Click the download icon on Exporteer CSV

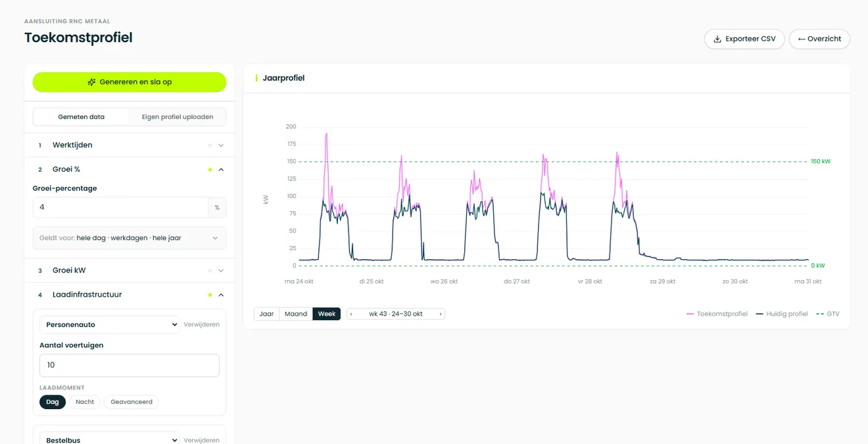(x=717, y=39)
